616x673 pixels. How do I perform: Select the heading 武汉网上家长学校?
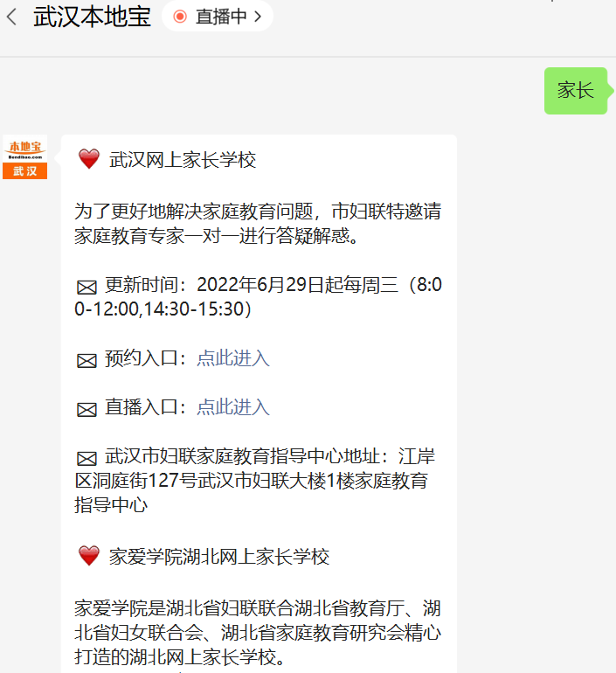(x=183, y=160)
